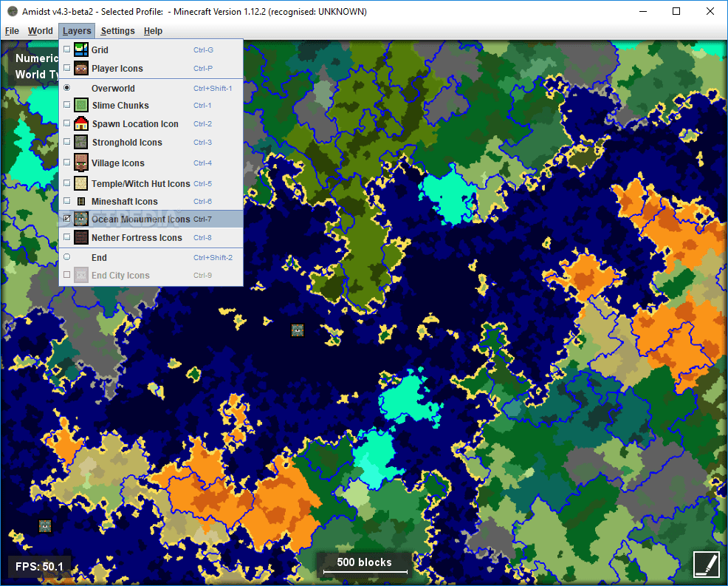
Task: Open the World menu
Action: (41, 31)
